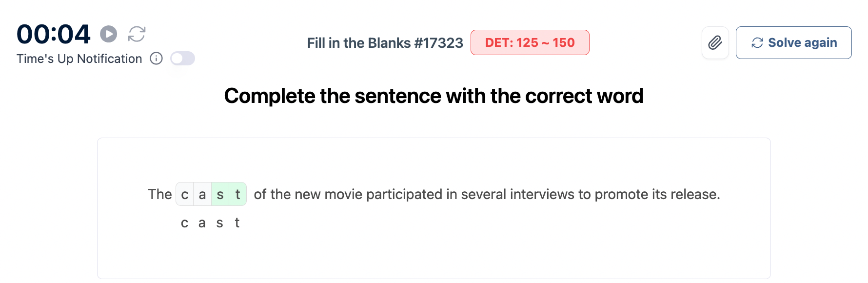The image size is (868, 283).
Task: Start the timer with the play icon
Action: pos(109,34)
